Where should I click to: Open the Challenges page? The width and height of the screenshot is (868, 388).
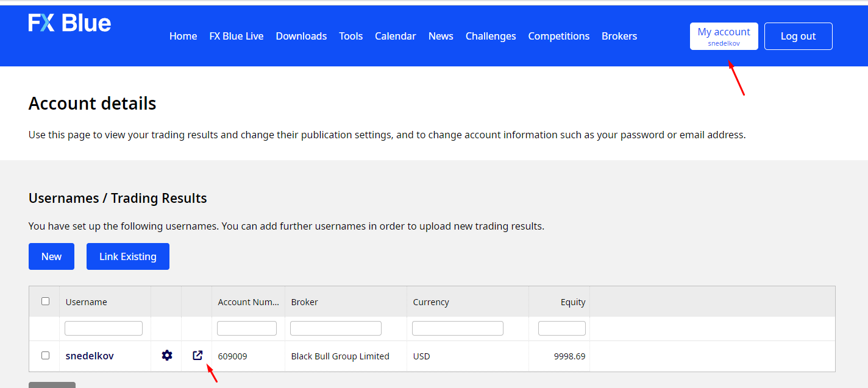click(491, 36)
